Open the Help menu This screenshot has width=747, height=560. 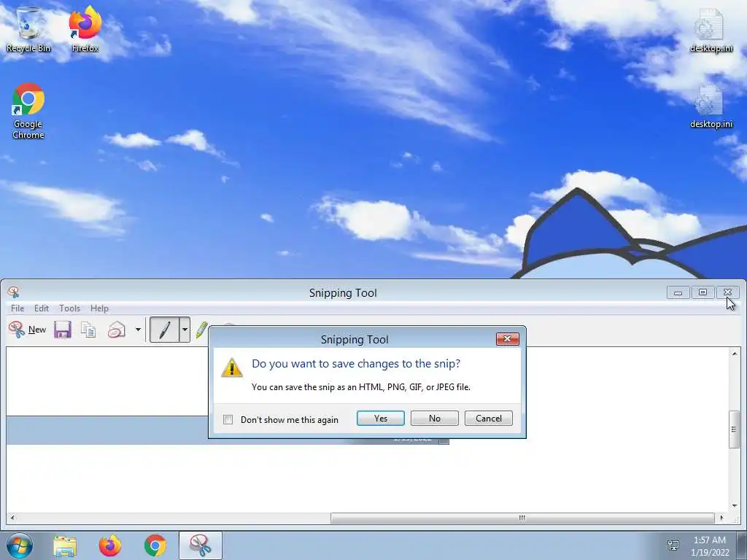[99, 308]
